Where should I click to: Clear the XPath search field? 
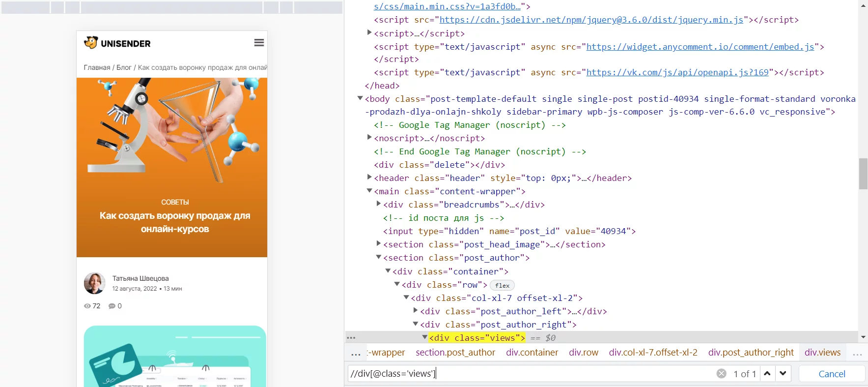(721, 374)
